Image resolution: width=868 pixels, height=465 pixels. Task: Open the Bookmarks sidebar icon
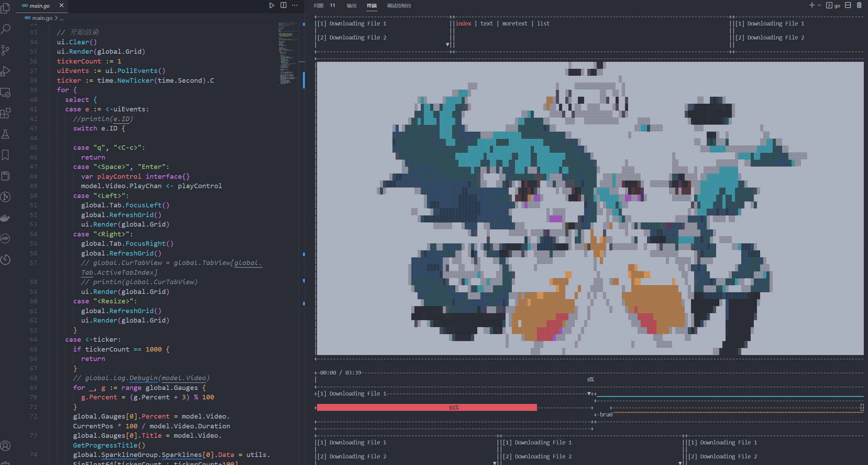pos(5,155)
